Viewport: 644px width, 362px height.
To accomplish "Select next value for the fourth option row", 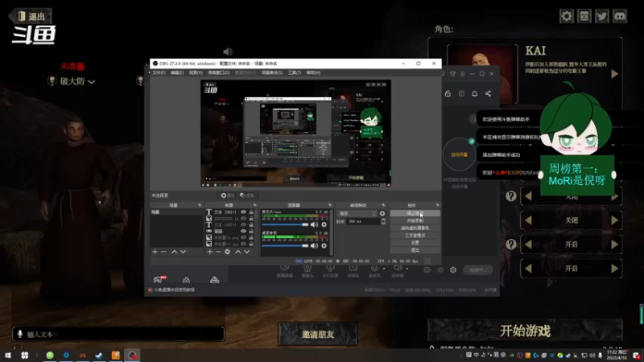I will [x=614, y=269].
